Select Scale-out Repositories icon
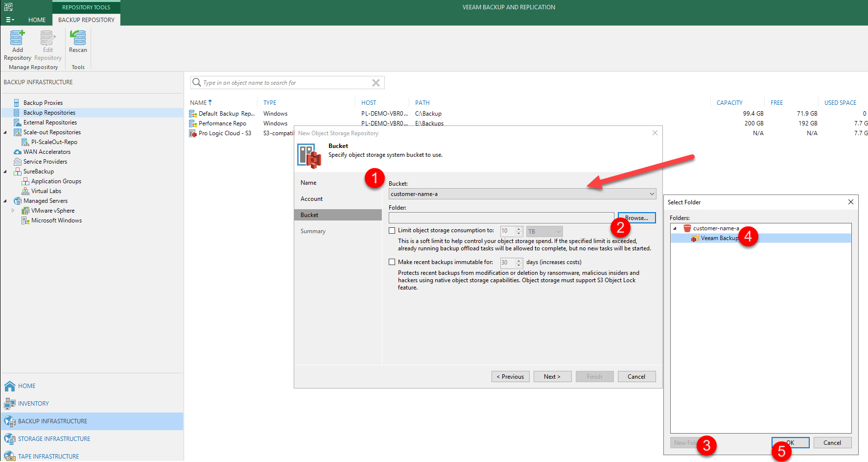 [x=18, y=132]
